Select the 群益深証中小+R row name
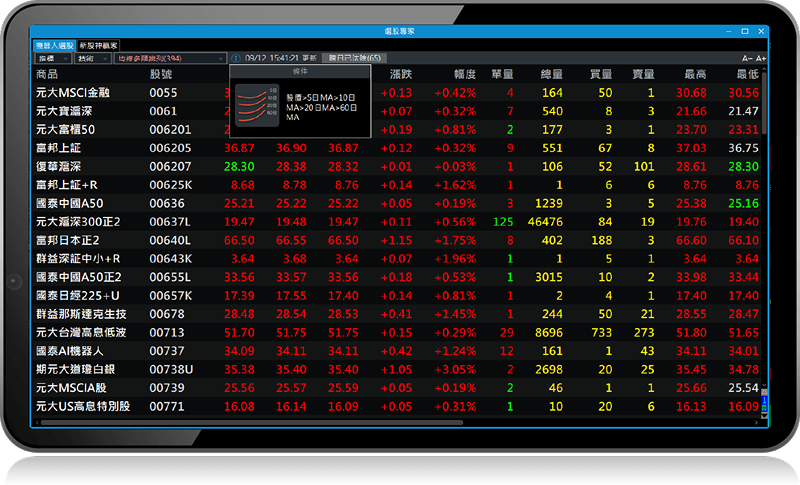 [x=78, y=259]
